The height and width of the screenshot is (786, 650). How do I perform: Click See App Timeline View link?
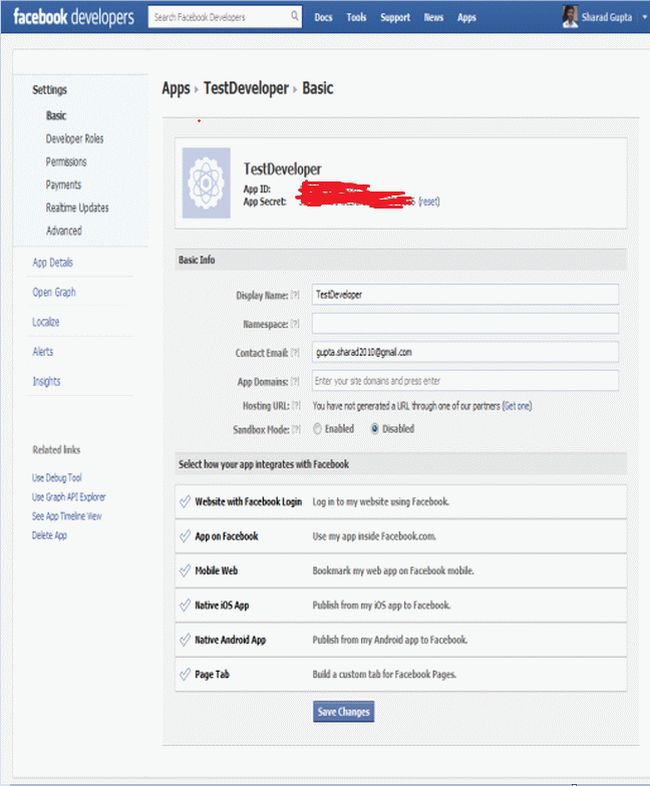click(67, 516)
